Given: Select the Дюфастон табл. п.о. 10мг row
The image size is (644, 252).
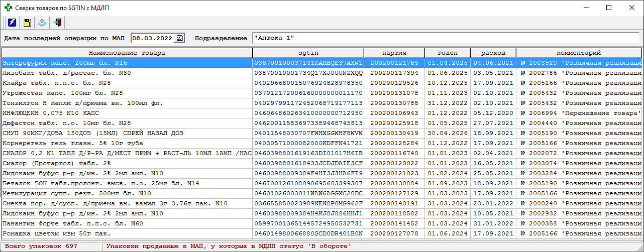Looking at the screenshot, I should tap(127, 123).
